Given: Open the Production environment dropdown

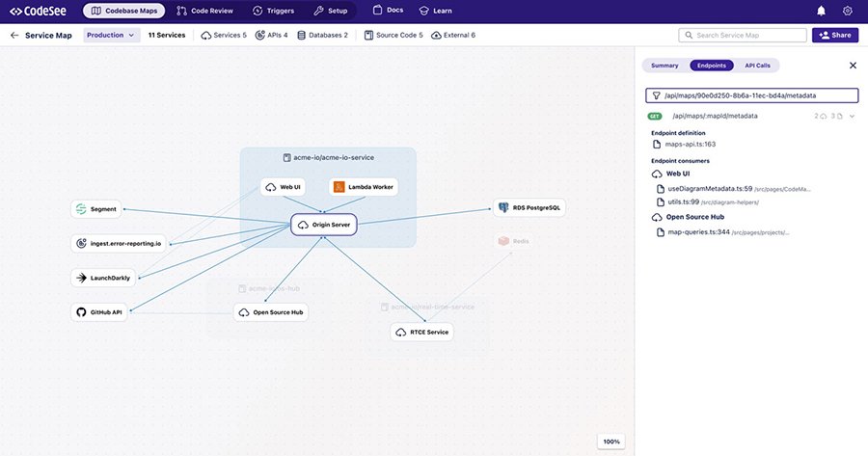Looking at the screenshot, I should 112,36.
